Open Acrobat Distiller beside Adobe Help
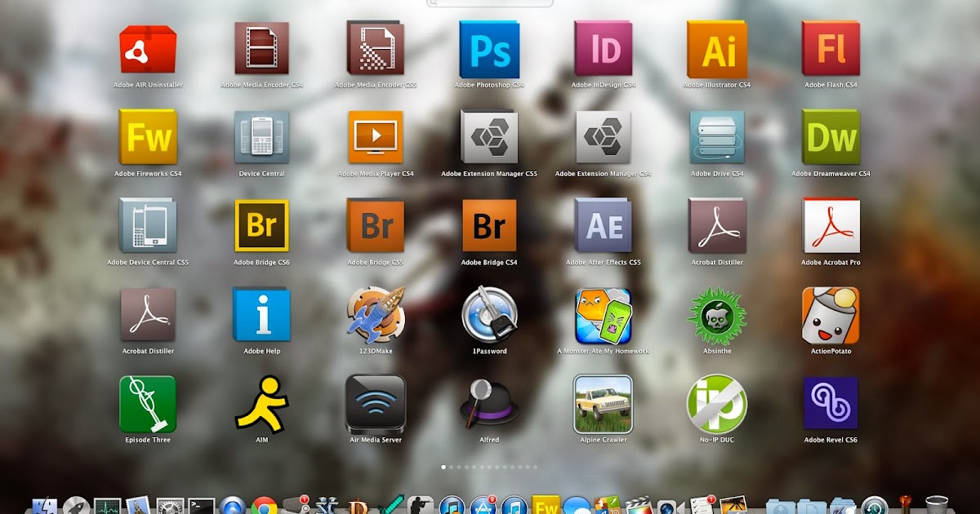The height and width of the screenshot is (514, 980). click(148, 315)
